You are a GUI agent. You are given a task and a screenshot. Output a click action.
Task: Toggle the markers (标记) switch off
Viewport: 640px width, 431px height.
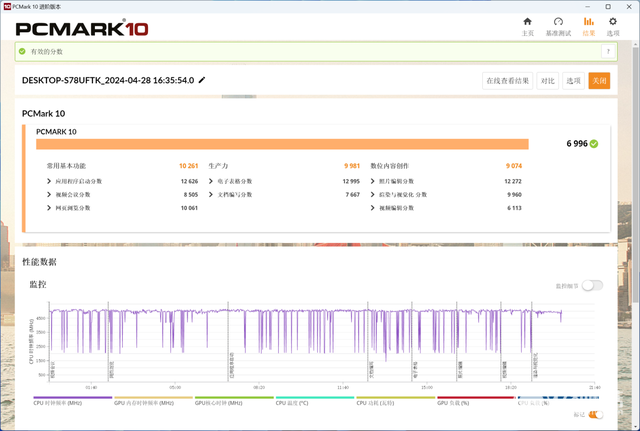(x=596, y=415)
